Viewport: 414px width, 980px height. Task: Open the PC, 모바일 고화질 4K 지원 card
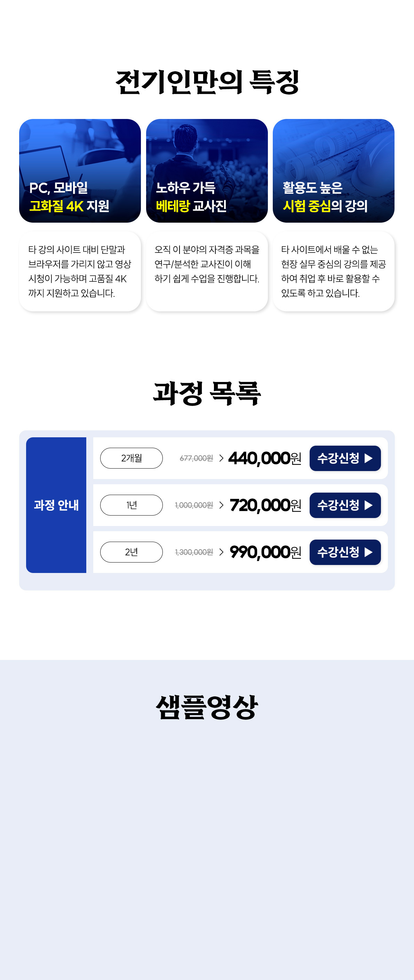(x=80, y=171)
